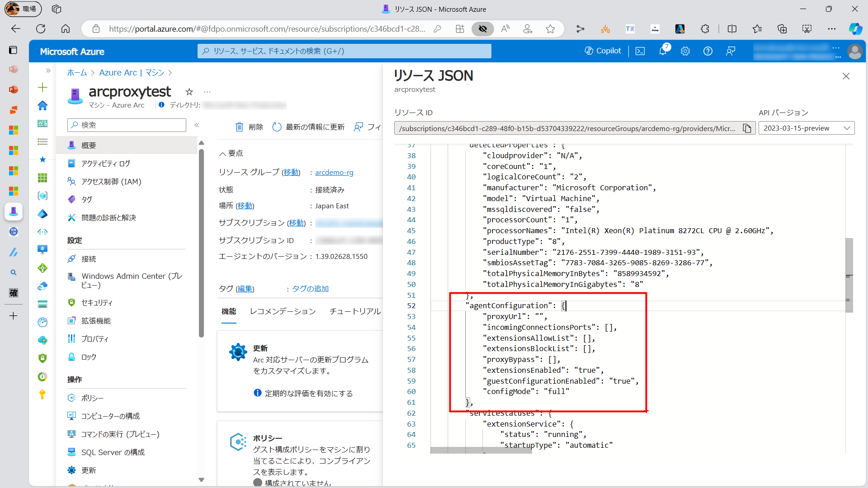Focus the resource menu 検索 box
The image size is (868, 488).
click(127, 125)
